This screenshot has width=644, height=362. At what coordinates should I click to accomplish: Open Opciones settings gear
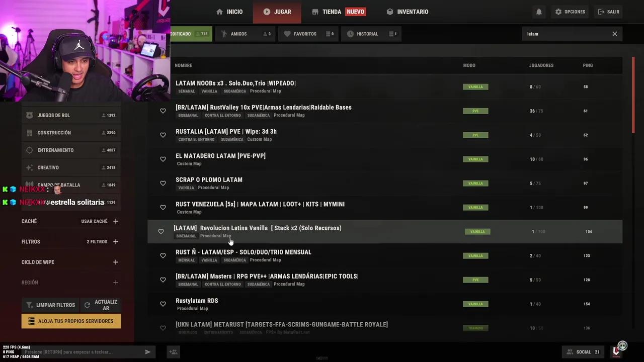(x=570, y=12)
